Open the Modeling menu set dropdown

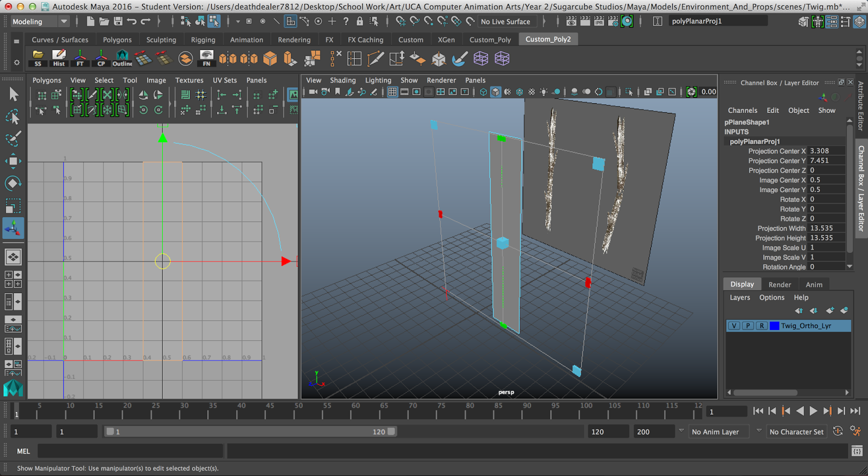pos(41,22)
